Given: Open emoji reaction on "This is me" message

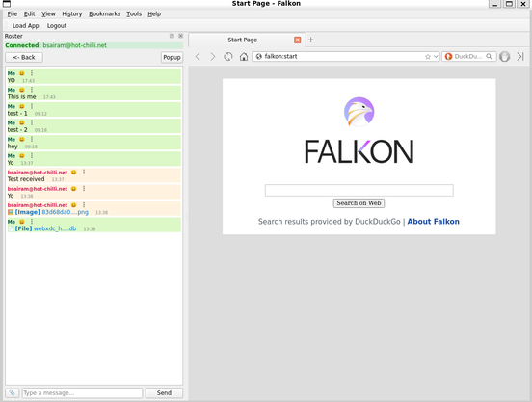Looking at the screenshot, I should [x=22, y=90].
